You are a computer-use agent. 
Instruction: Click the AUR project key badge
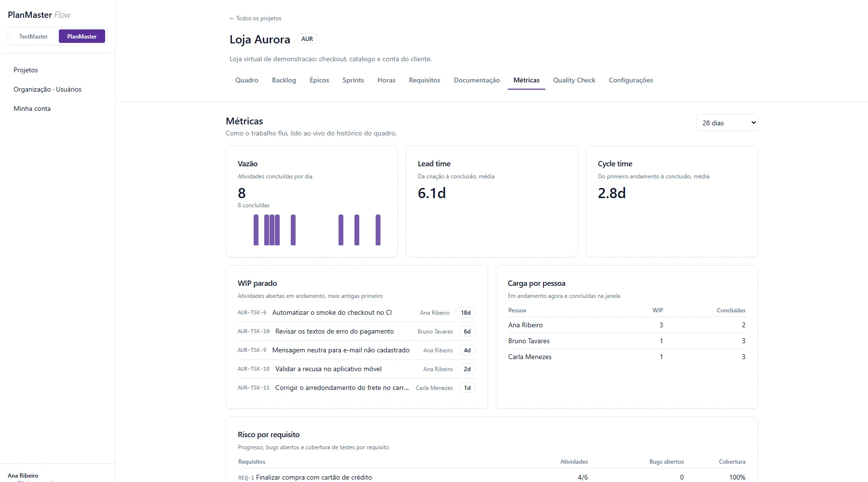click(307, 39)
